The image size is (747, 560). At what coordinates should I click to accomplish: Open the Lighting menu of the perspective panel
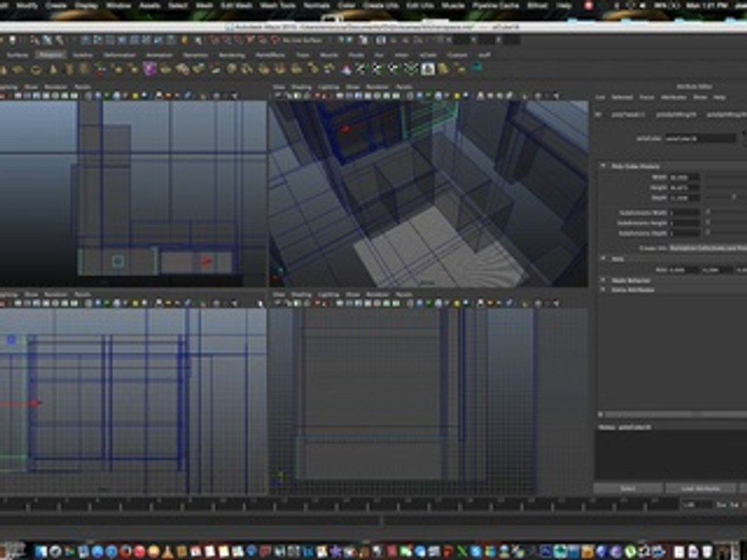tap(328, 87)
